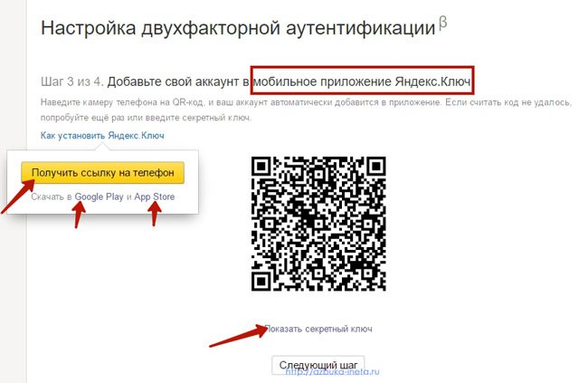Click the Настройка двухфакторной аутентификации heading

pos(238,28)
